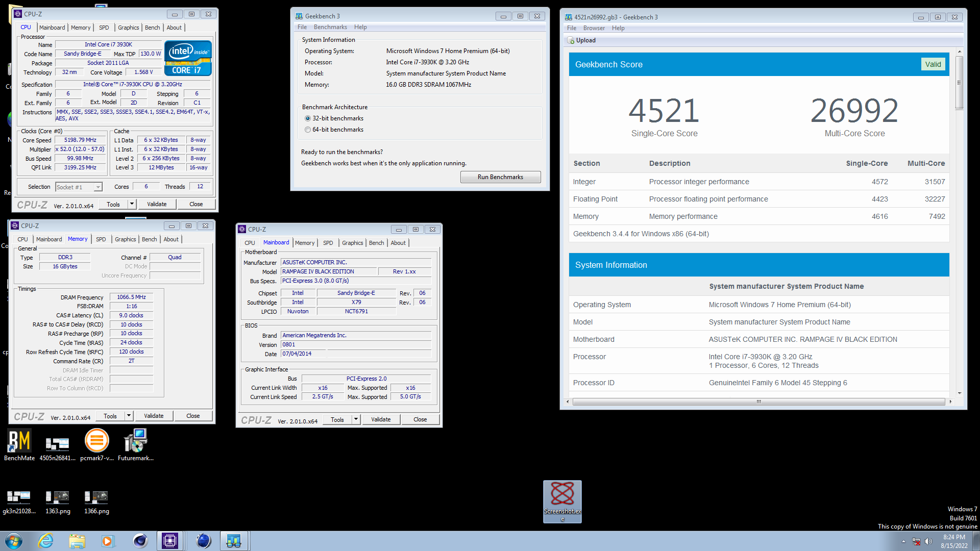Screen dimensions: 980x551
Task: Click the Show desktop strip at taskbar end
Action: tap(976, 541)
